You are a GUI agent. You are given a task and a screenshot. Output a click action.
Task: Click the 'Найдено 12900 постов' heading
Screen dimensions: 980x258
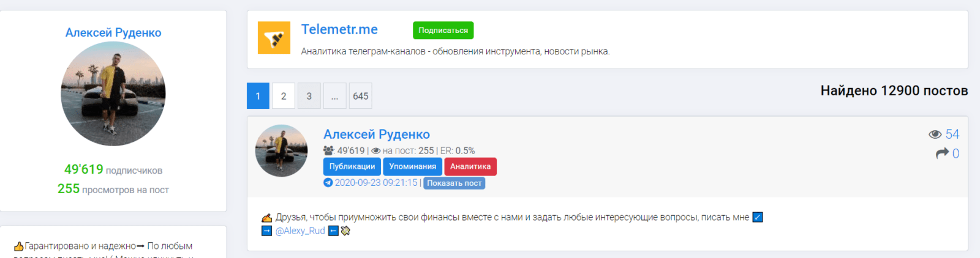coord(894,90)
